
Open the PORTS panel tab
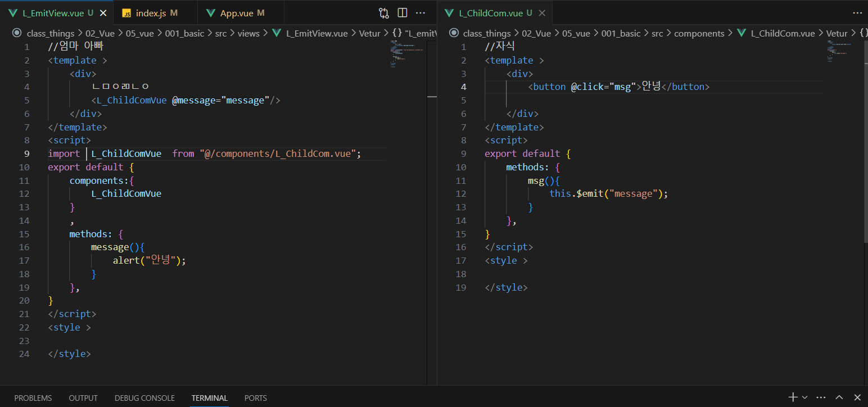(256, 397)
